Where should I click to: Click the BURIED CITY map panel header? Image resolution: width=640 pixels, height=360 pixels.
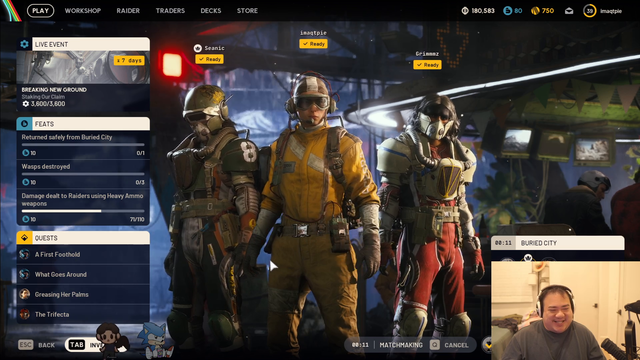558,243
